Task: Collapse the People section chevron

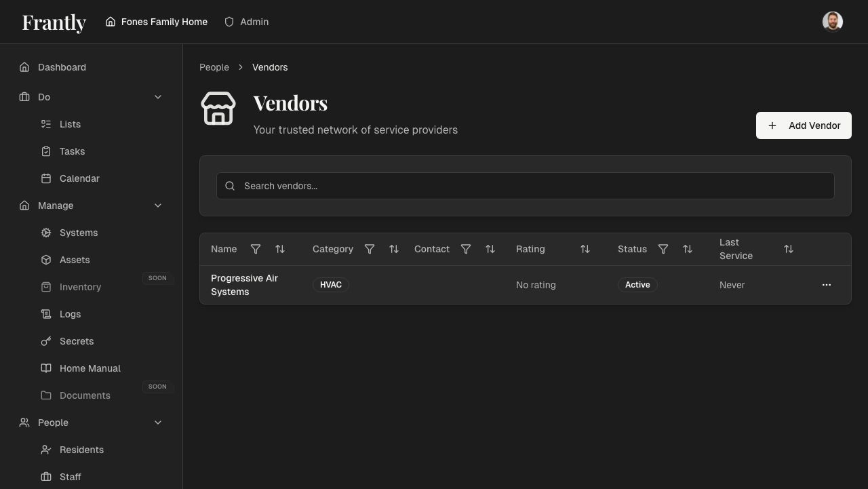Action: click(158, 423)
